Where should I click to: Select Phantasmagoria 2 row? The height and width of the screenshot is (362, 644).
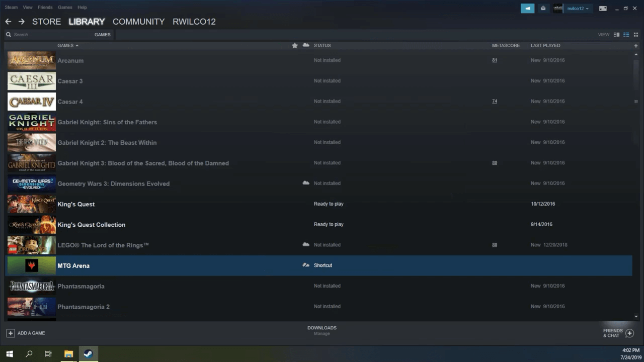coord(318,306)
